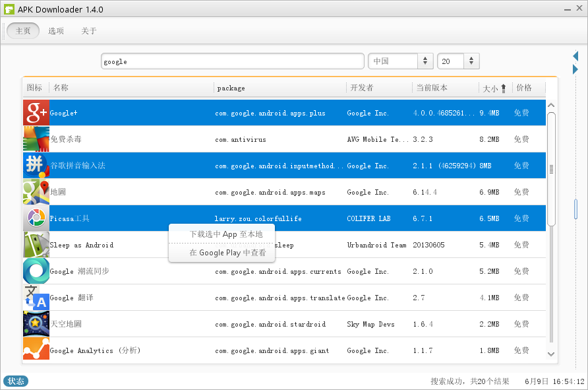Open the 主页 tab
588x390 pixels.
(23, 31)
